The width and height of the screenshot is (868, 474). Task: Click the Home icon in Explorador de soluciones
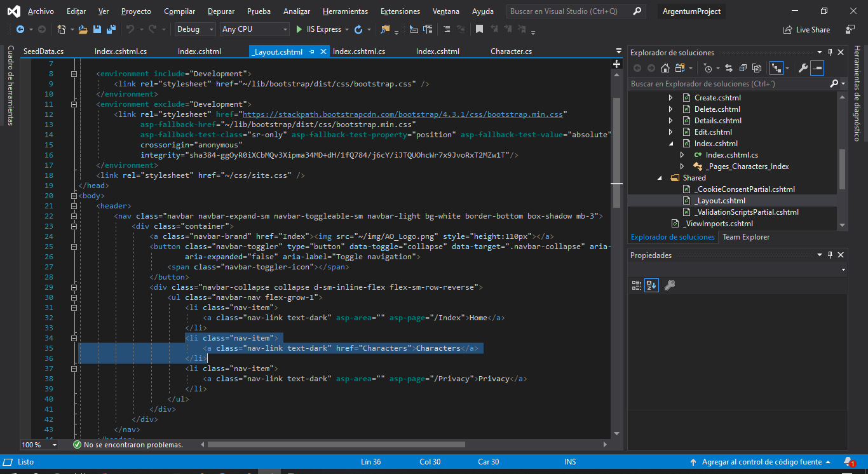click(665, 68)
